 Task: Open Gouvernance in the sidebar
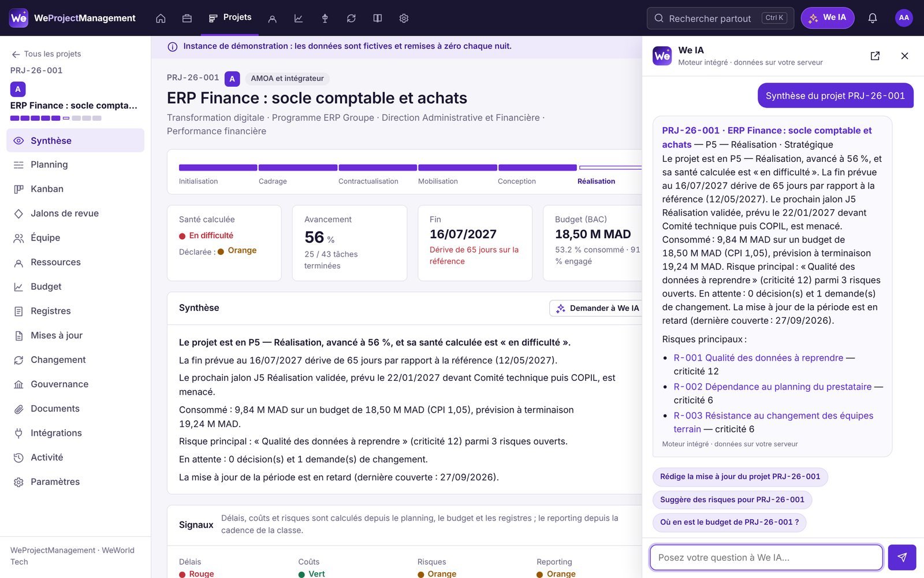[x=75, y=384]
